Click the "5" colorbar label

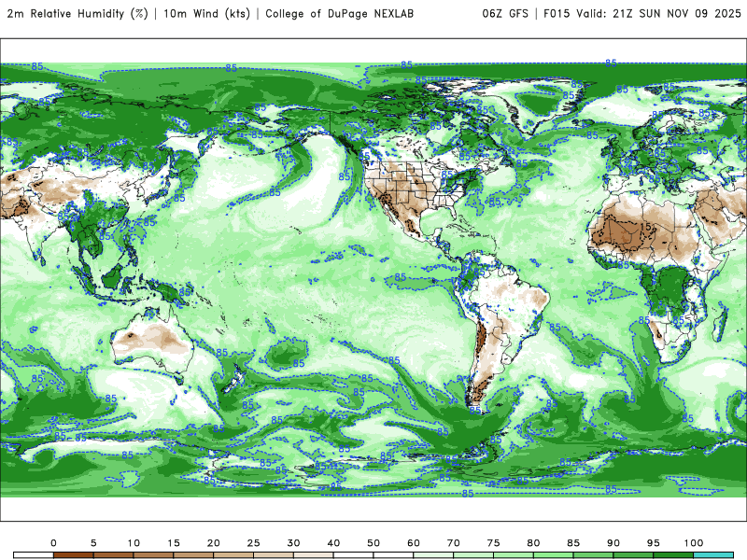click(x=93, y=543)
